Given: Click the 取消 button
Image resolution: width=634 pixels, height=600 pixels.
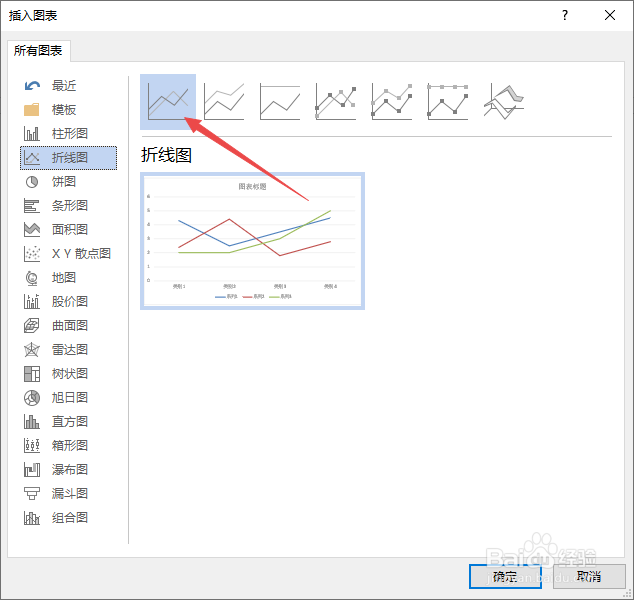Looking at the screenshot, I should click(589, 576).
